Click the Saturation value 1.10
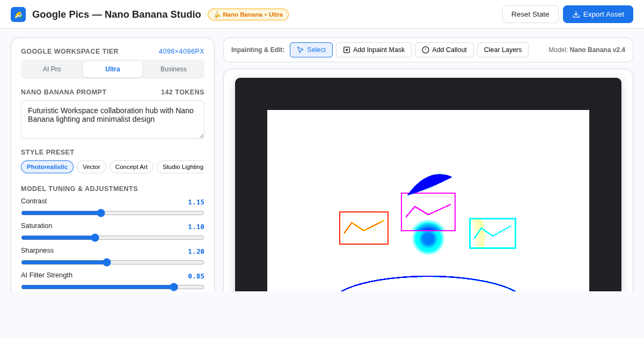Viewport: 644px width, 338px height. pos(196,227)
